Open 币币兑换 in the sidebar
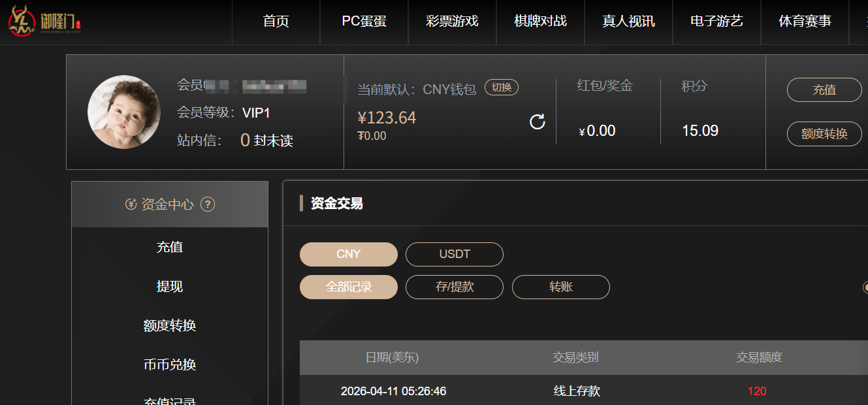Screen dimensions: 868x405 click(170, 364)
